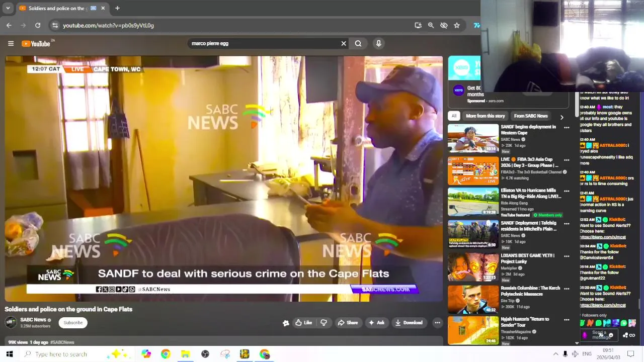The width and height of the screenshot is (644, 362).
Task: Open Windows Start menu
Action: tap(10, 354)
